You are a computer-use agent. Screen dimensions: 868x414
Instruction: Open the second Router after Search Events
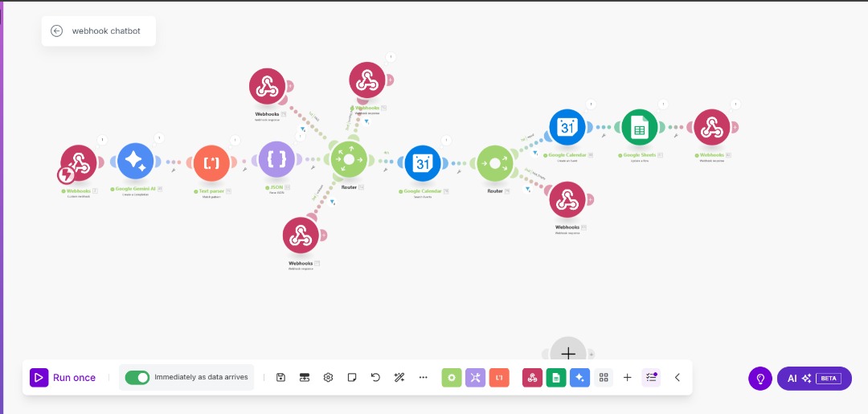click(x=495, y=163)
